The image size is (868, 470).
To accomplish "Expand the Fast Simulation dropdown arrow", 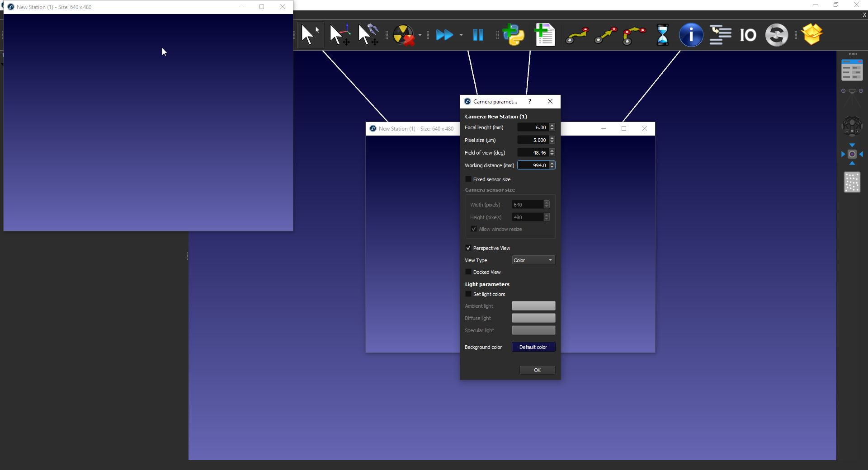I will pos(461,35).
